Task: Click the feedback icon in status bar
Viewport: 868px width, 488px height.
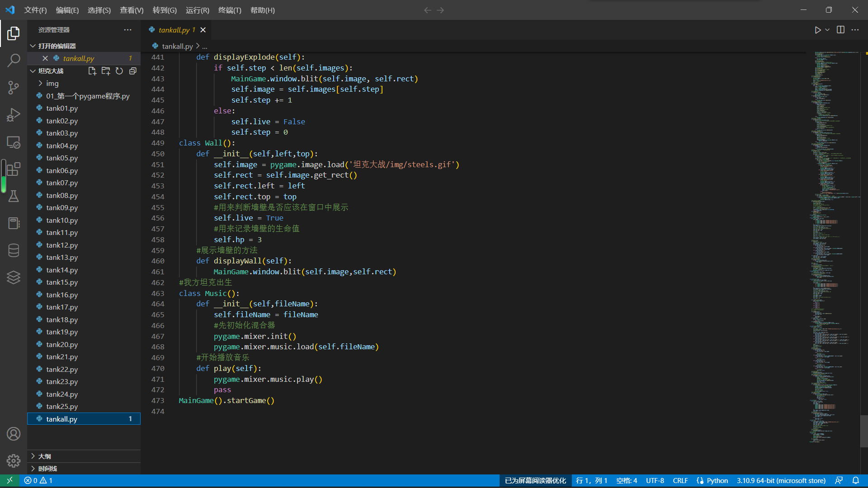Action: point(839,480)
